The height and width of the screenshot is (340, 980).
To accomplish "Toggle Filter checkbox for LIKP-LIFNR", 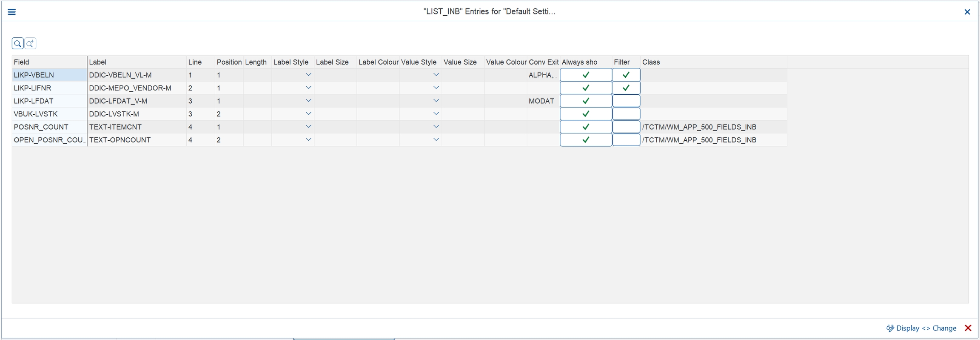I will point(626,88).
